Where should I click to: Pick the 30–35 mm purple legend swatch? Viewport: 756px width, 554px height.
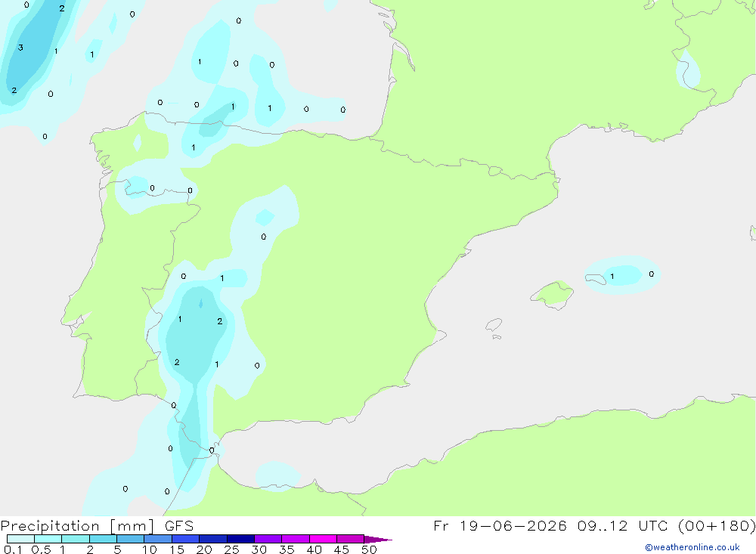click(x=268, y=539)
